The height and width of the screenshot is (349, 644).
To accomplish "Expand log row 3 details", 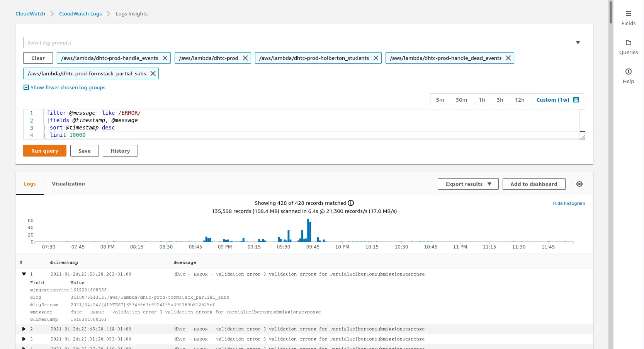I will tap(24, 339).
